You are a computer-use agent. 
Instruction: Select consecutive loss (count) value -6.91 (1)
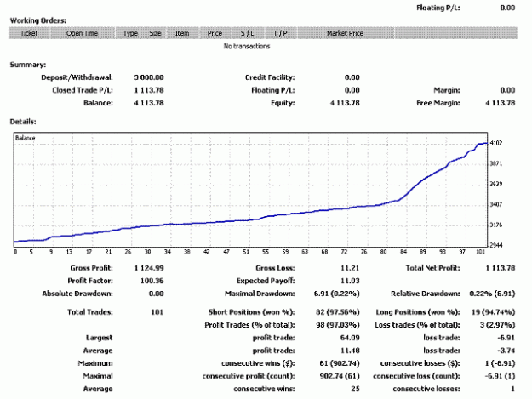click(x=500, y=376)
